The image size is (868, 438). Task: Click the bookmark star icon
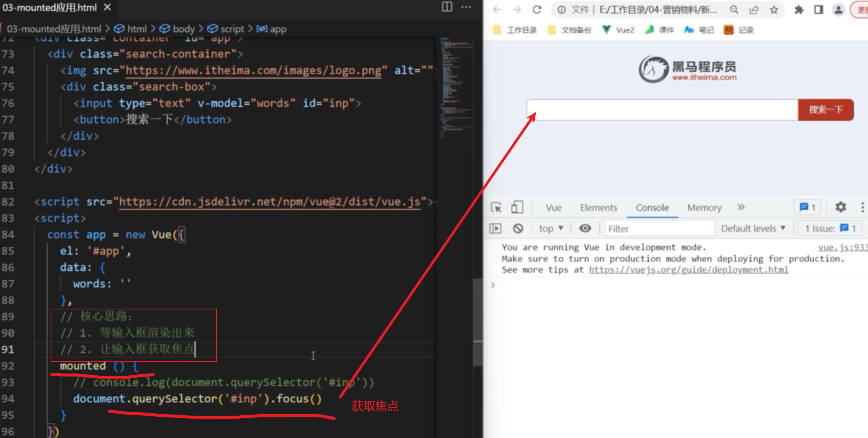pos(774,10)
